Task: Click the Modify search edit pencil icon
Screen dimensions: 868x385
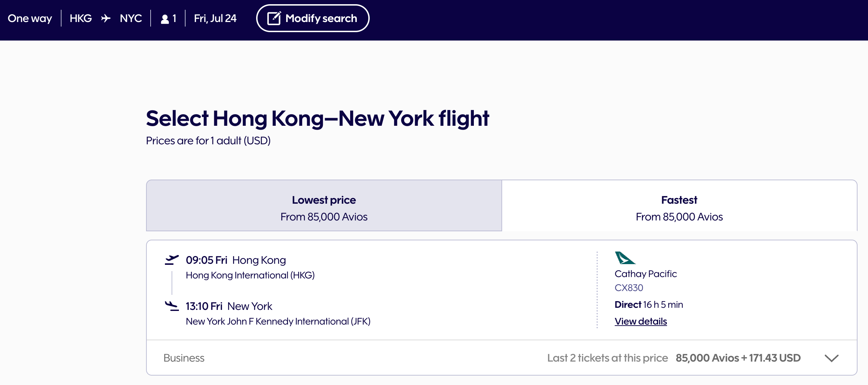Action: [274, 18]
